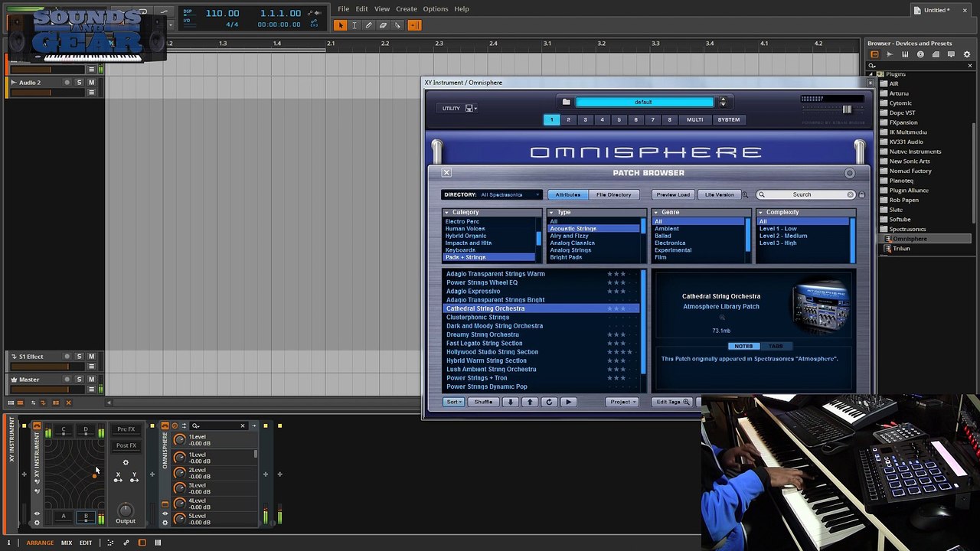Open the Genre column dropdown
The image size is (980, 551).
click(701, 213)
